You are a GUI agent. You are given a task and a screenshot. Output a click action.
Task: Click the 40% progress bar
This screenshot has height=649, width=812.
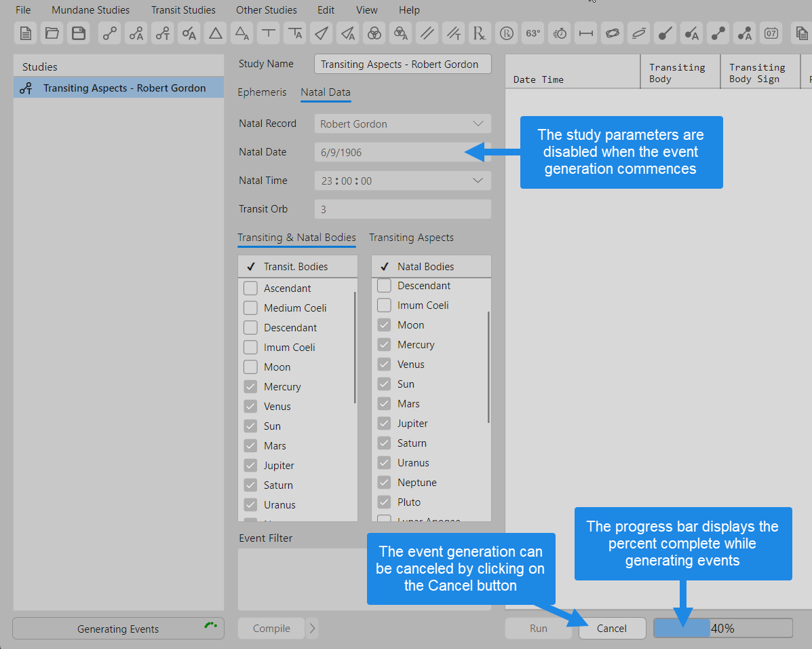tap(722, 629)
